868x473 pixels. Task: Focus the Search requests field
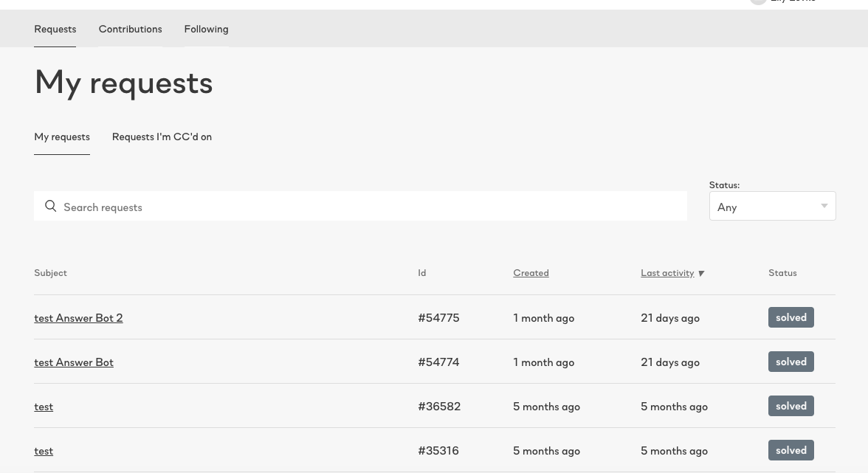click(360, 206)
